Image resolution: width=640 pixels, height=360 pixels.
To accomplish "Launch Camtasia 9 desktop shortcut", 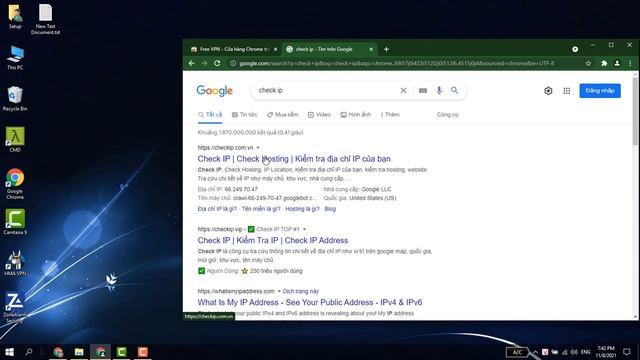I will click(x=15, y=222).
